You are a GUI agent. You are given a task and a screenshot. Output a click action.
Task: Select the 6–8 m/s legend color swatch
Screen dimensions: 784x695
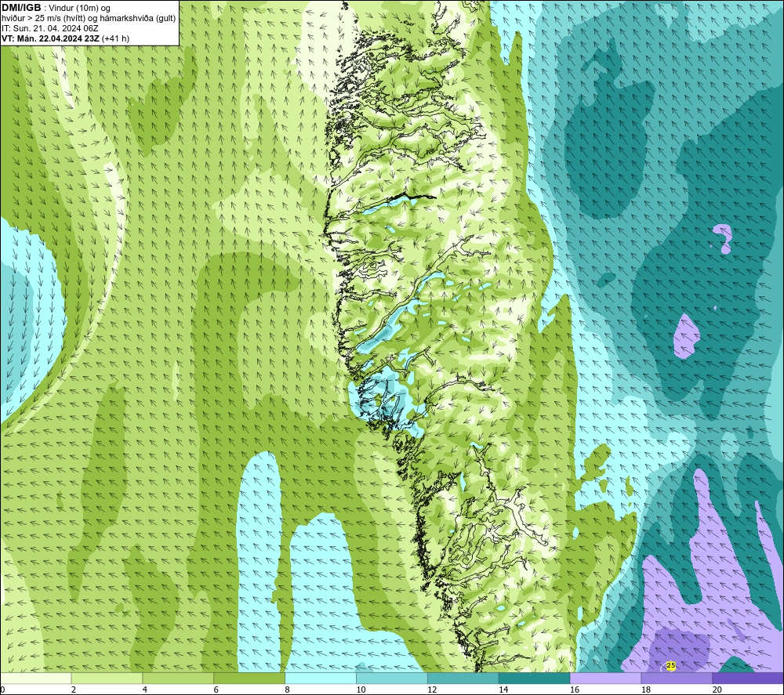pyautogui.click(x=249, y=679)
